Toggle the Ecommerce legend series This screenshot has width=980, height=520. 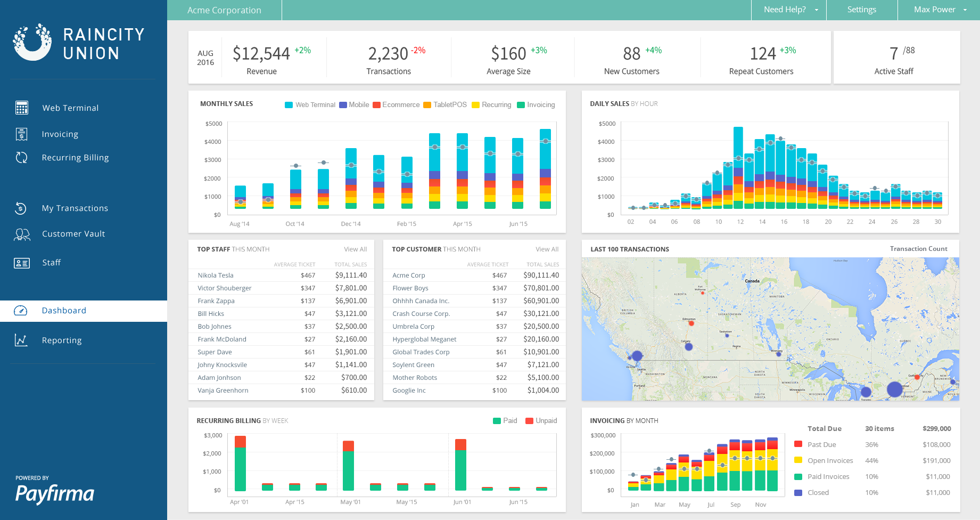[396, 105]
